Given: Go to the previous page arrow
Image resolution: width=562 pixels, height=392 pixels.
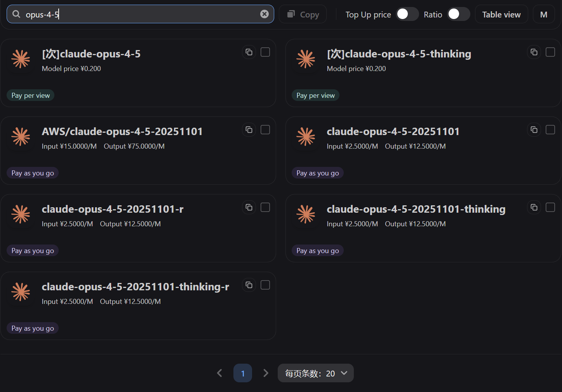Looking at the screenshot, I should click(x=219, y=373).
